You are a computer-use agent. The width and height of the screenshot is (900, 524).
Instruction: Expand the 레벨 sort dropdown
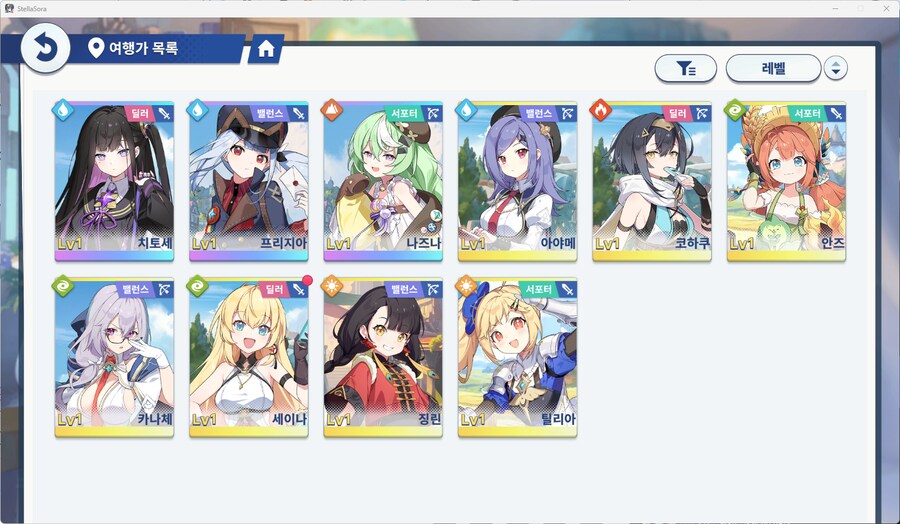[773, 69]
